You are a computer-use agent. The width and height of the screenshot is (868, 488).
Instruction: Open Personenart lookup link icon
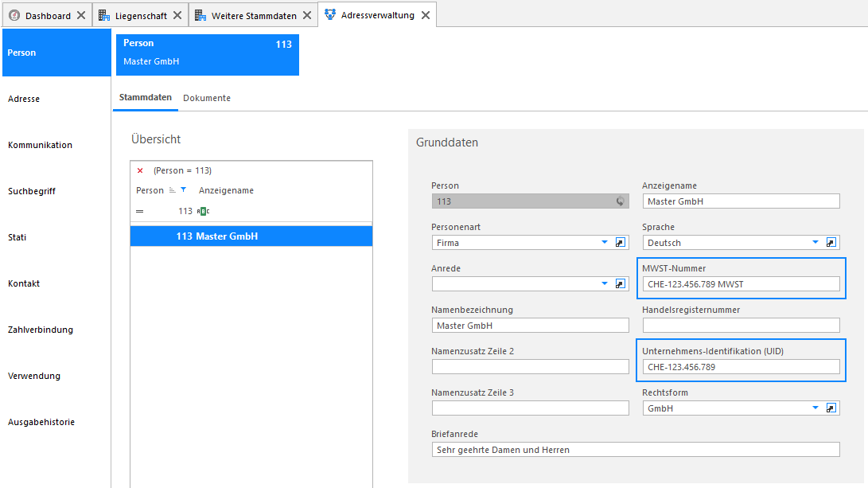621,243
